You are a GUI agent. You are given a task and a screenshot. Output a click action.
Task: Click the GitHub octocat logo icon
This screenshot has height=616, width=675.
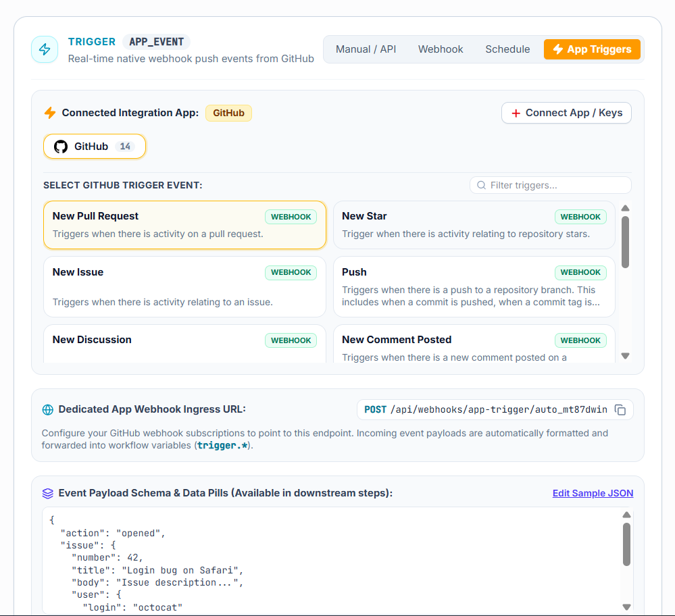point(61,147)
